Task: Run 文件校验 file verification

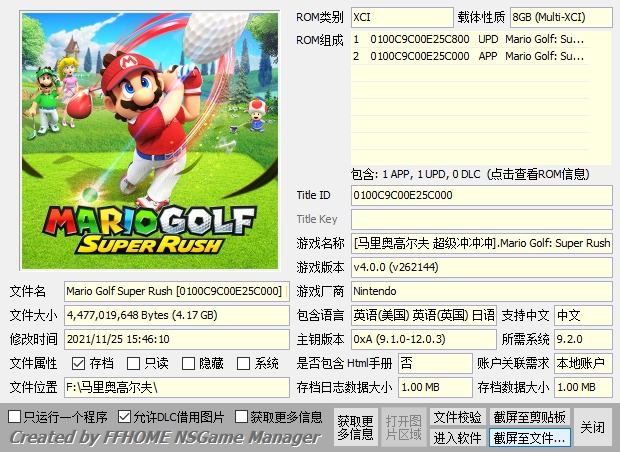Action: tap(457, 417)
